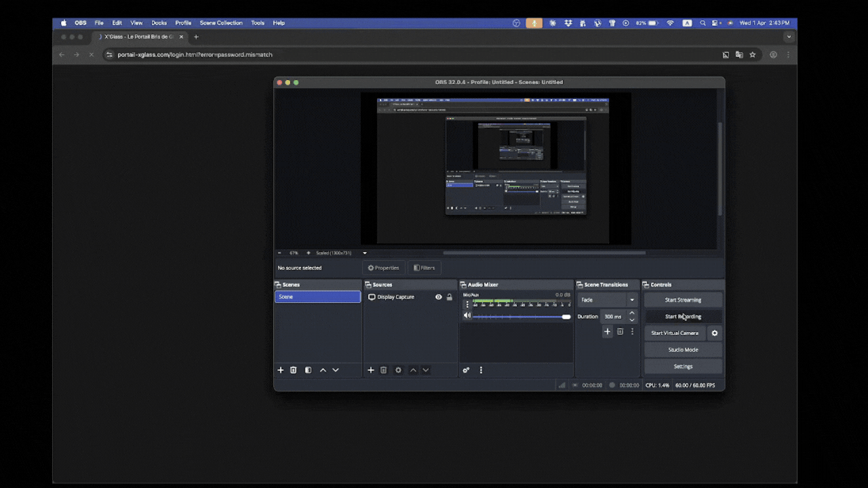Expand the preview scaling dropdown arrow
Viewport: 868px width, 488px height.
[x=365, y=253]
